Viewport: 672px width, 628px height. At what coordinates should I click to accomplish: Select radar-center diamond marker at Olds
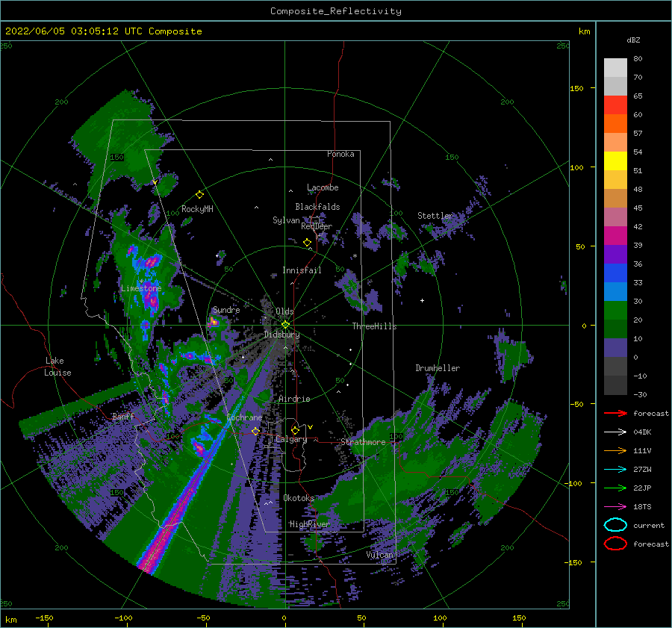(x=285, y=325)
